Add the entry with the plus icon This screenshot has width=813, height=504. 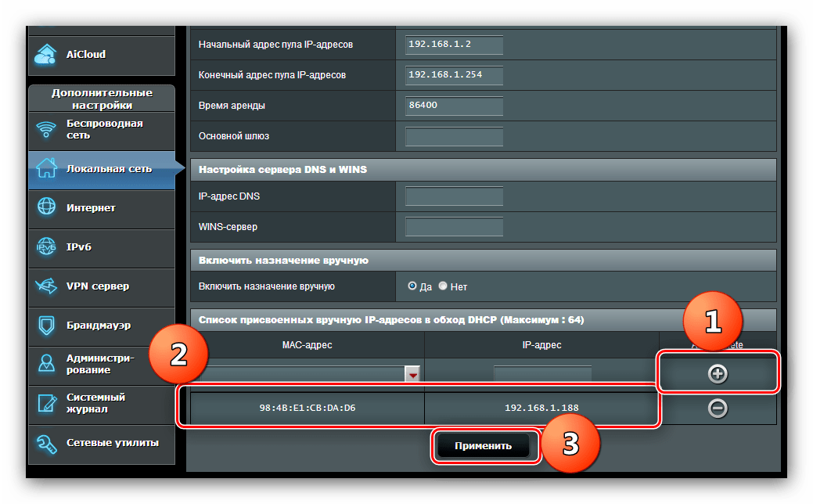click(x=718, y=373)
